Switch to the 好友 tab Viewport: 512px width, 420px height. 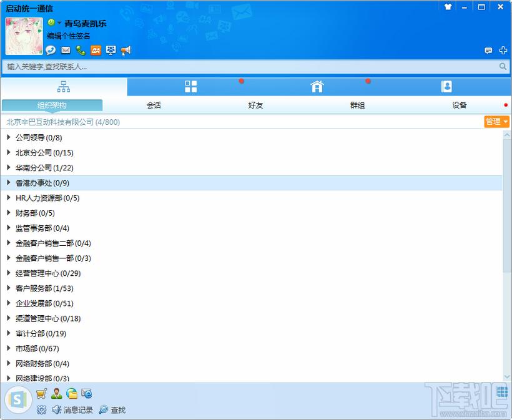255,105
